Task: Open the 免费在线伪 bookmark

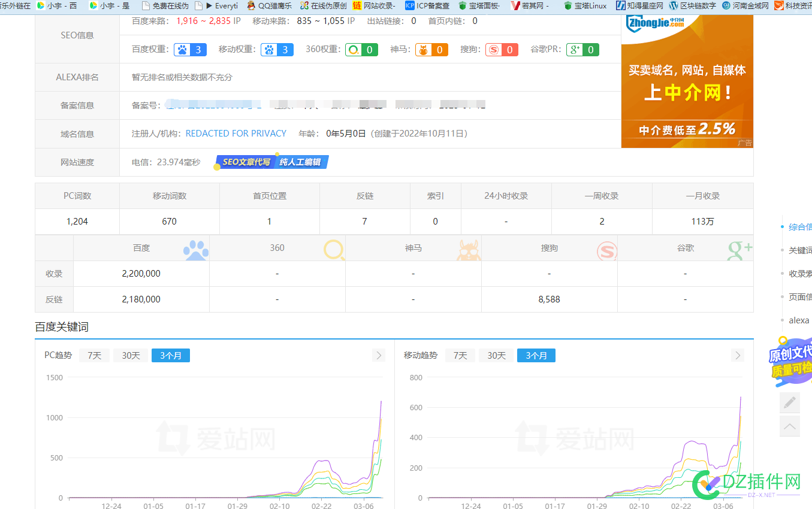Action: (165, 5)
